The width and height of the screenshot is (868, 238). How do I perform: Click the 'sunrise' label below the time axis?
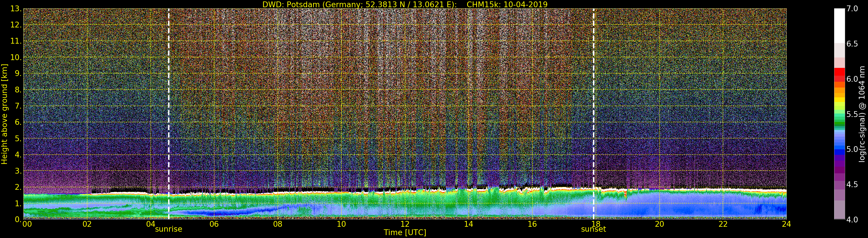168,229
